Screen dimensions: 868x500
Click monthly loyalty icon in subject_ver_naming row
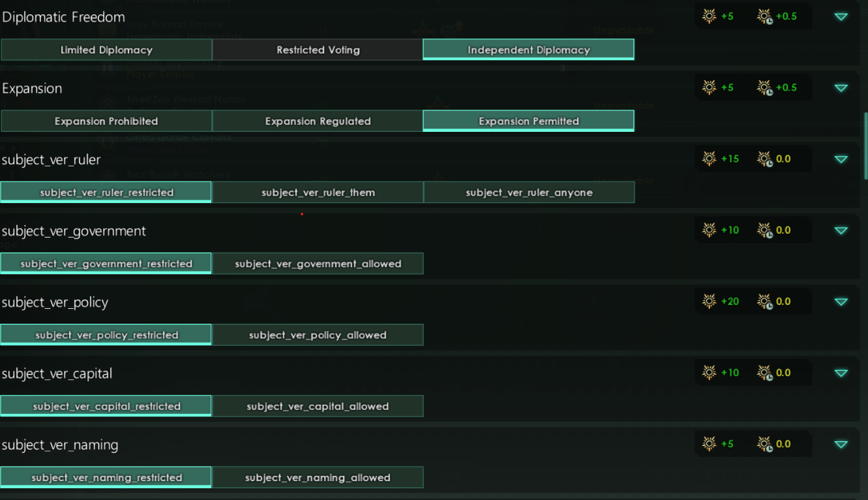(x=765, y=443)
